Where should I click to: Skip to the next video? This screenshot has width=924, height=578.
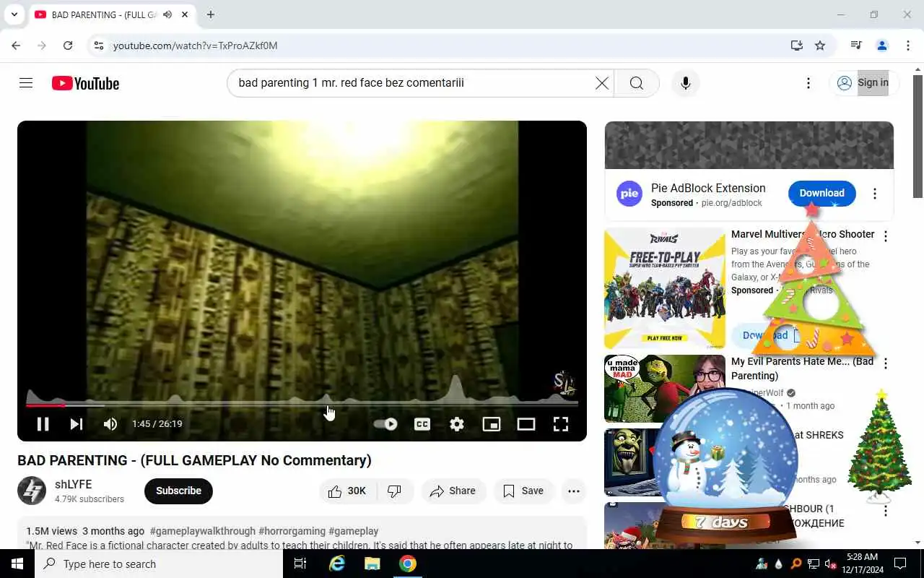coord(77,424)
